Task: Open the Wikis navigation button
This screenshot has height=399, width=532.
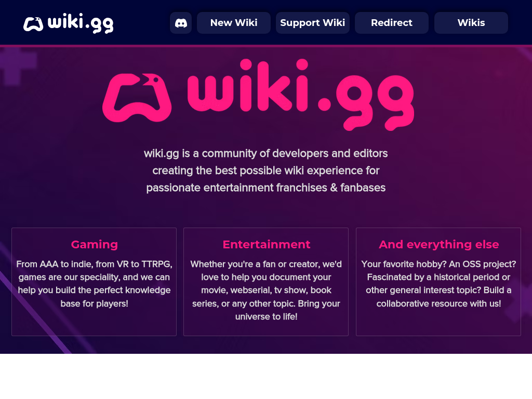Action: tap(471, 23)
